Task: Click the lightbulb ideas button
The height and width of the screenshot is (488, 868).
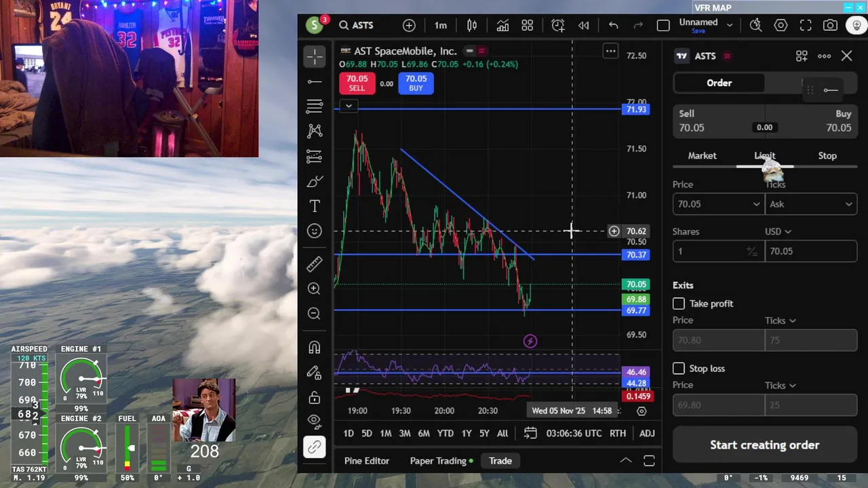Action: 856,25
